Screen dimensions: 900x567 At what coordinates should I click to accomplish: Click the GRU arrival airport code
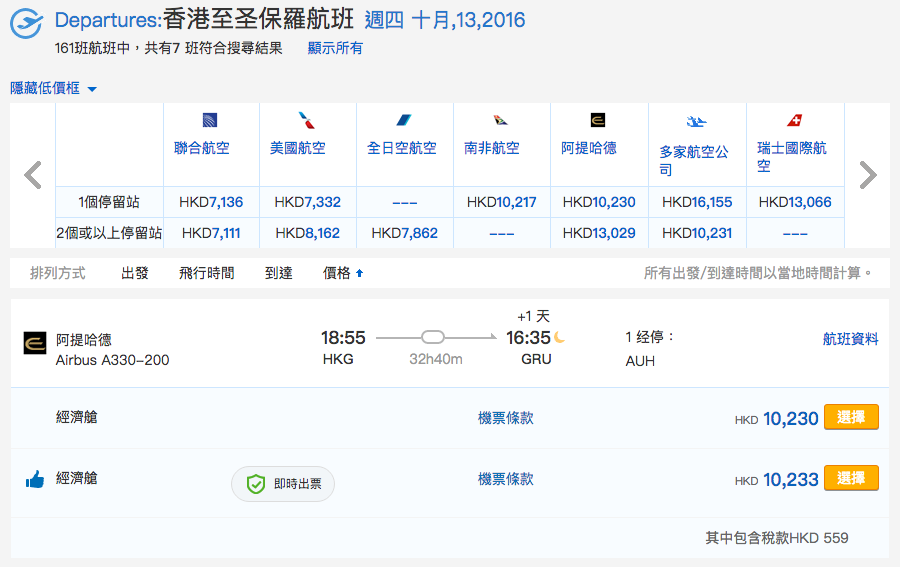(536, 359)
